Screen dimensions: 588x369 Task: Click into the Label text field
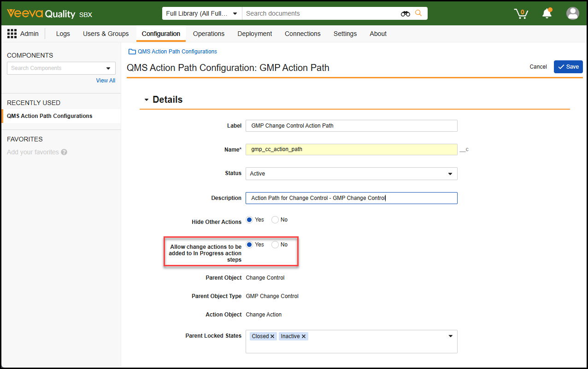(351, 126)
